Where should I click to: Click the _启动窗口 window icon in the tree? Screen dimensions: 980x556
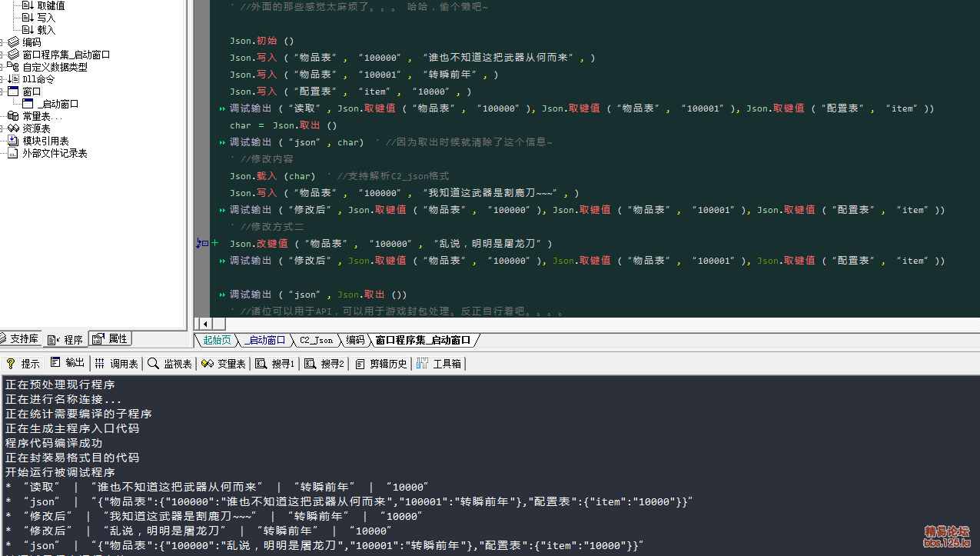coord(28,104)
